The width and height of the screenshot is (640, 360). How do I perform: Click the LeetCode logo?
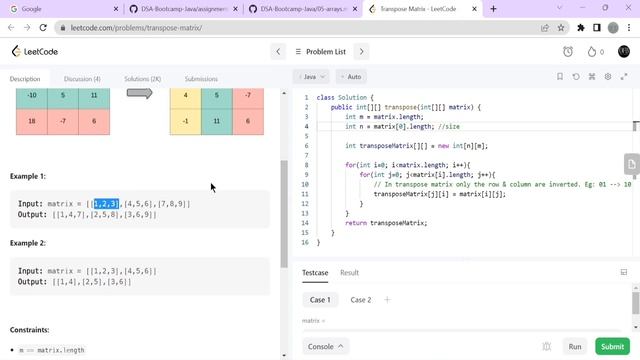pyautogui.click(x=35, y=51)
